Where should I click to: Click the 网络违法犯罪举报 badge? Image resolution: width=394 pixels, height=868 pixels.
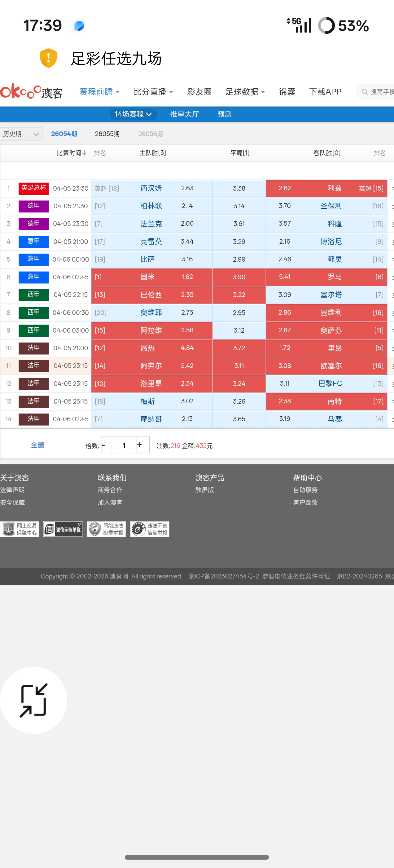coord(106,529)
